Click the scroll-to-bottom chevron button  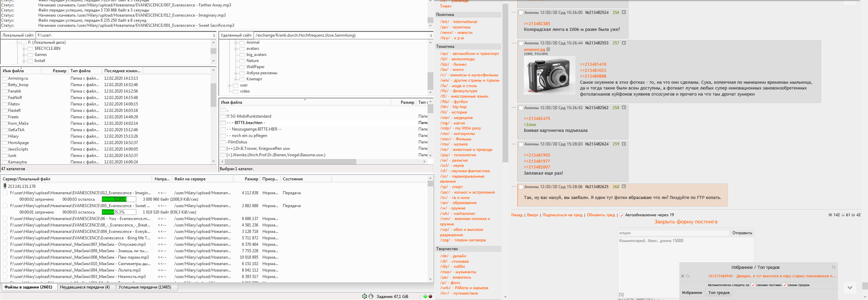pyautogui.click(x=850, y=287)
